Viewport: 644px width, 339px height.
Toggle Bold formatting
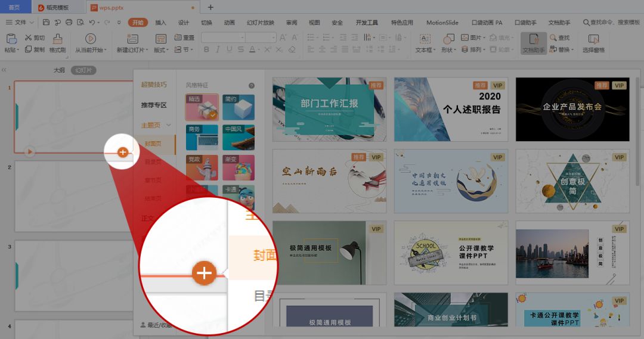point(206,49)
